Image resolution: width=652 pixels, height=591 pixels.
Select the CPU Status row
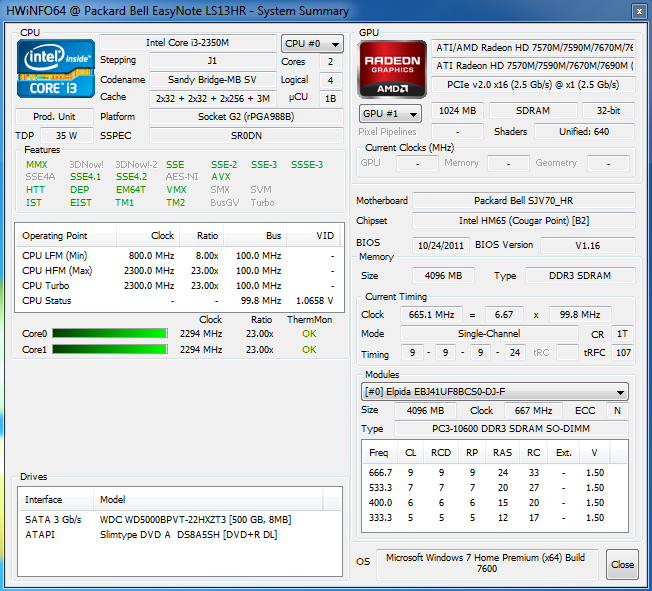tap(179, 301)
